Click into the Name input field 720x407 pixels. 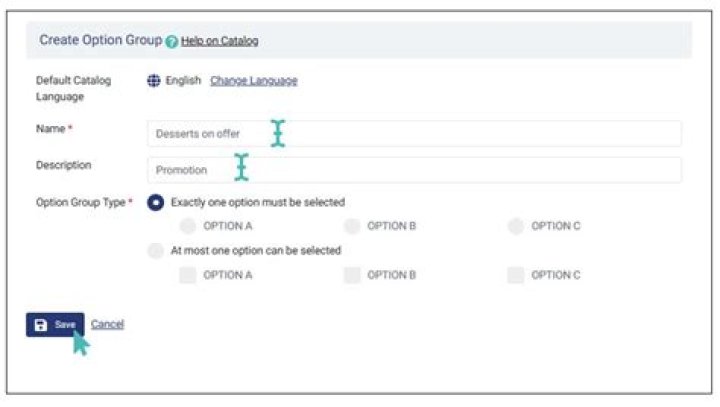[414, 133]
